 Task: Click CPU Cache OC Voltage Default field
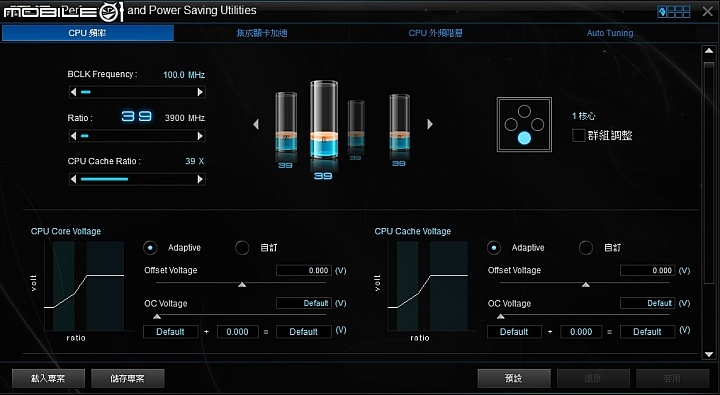click(647, 303)
